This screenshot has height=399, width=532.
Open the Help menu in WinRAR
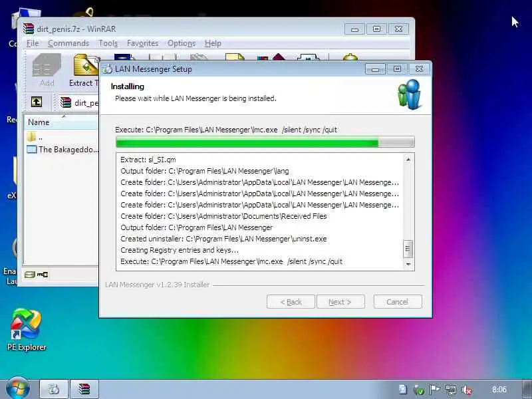click(x=213, y=43)
